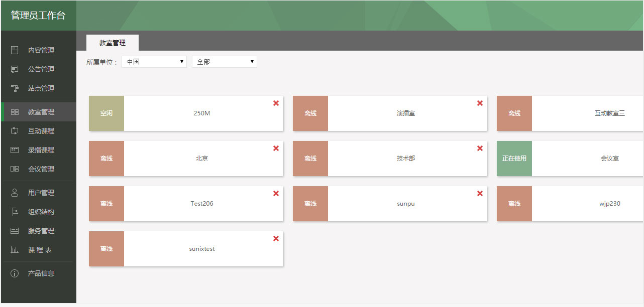
Task: Open 内容管理 in the sidebar
Action: (x=39, y=50)
